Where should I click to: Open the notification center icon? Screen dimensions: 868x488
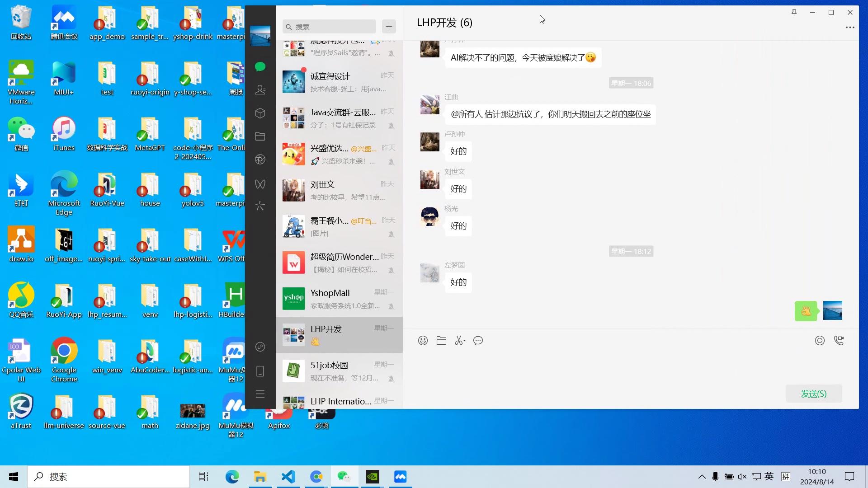point(849,477)
